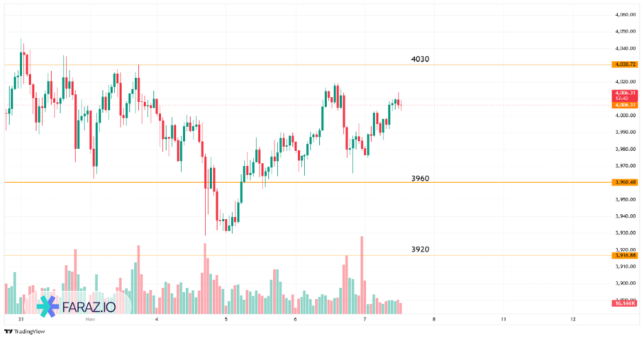This screenshot has height=339, width=644.
Task: Select the 4030 horizontal line label
Action: (x=420, y=59)
